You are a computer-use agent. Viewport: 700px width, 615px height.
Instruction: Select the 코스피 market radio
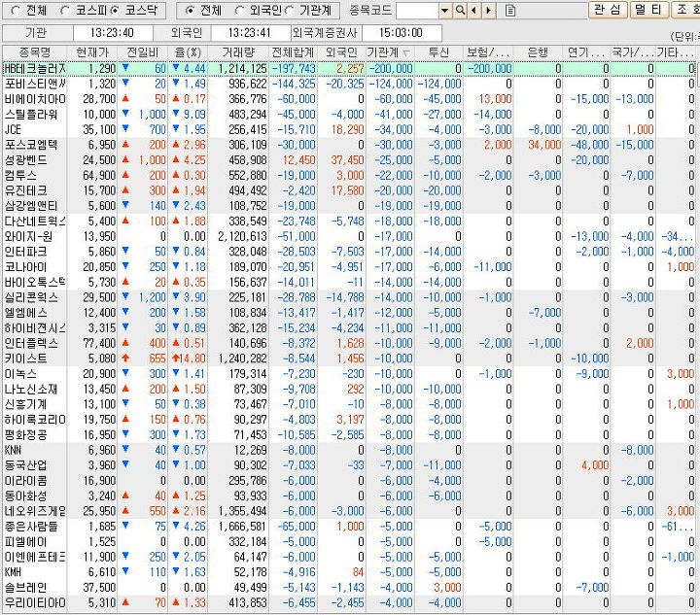pos(65,11)
